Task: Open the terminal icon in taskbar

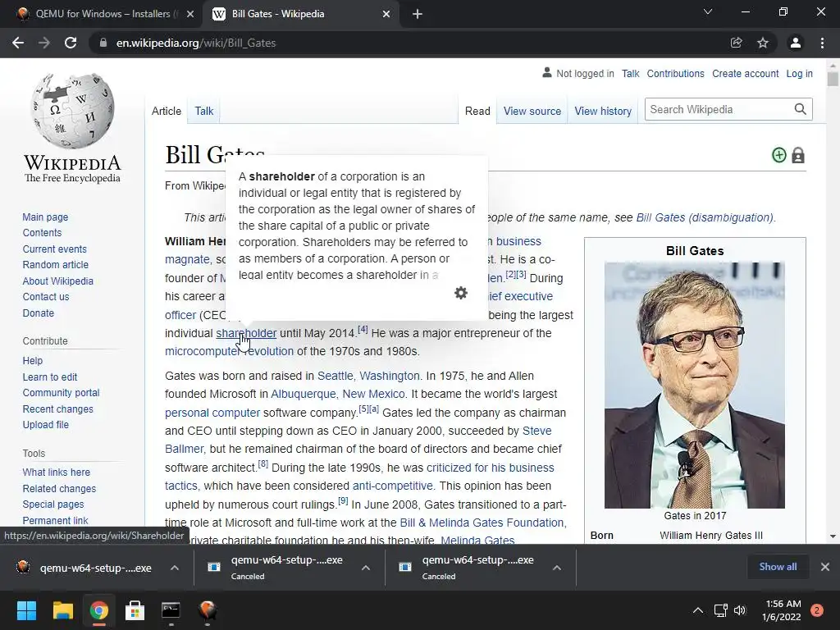Action: (171, 610)
